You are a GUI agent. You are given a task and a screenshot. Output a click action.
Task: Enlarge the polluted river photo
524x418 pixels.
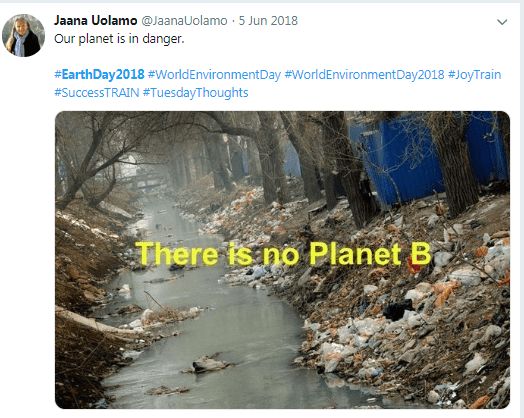tap(282, 260)
